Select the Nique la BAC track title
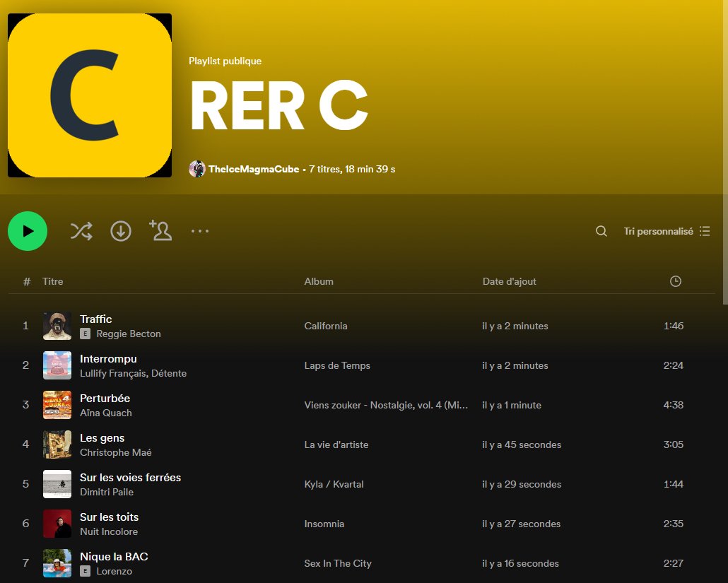This screenshot has height=583, width=728. pyautogui.click(x=114, y=557)
